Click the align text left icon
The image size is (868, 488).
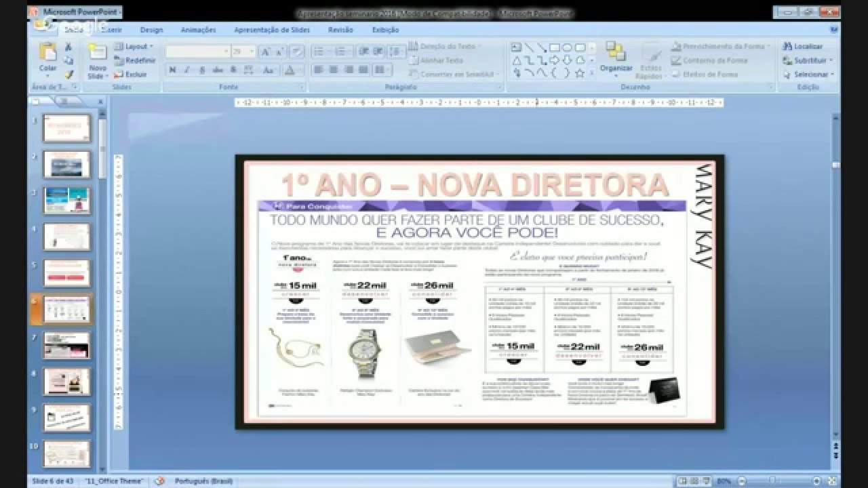click(318, 70)
